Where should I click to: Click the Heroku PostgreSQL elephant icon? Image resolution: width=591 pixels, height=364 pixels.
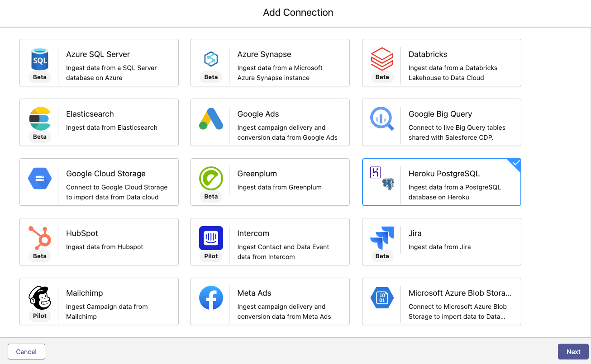pyautogui.click(x=388, y=184)
